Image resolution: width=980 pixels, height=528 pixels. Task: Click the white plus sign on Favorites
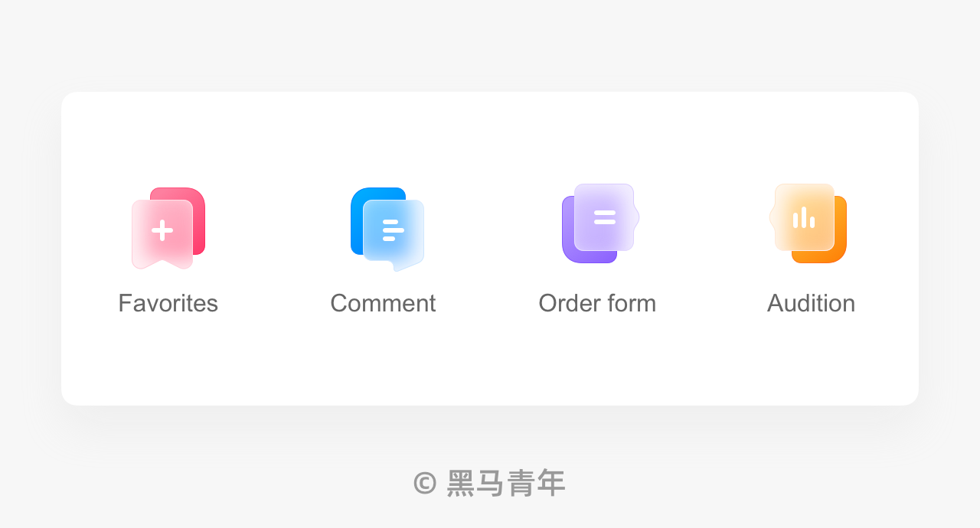162,230
